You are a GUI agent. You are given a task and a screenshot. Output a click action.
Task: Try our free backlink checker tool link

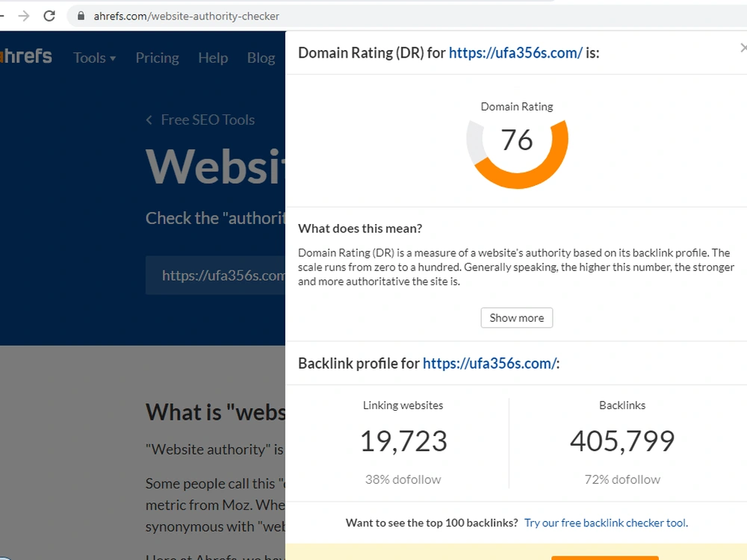pyautogui.click(x=606, y=523)
